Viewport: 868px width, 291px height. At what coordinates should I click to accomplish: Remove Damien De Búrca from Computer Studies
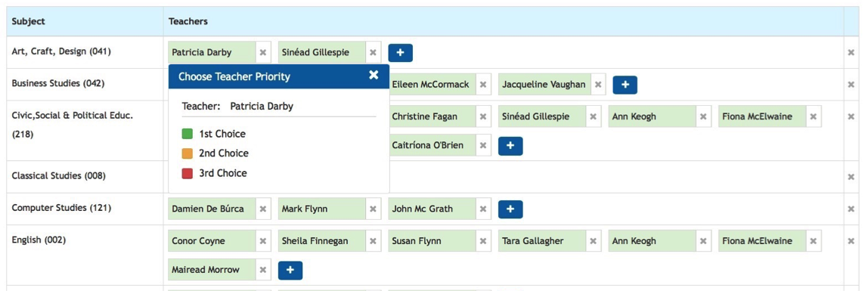(263, 209)
